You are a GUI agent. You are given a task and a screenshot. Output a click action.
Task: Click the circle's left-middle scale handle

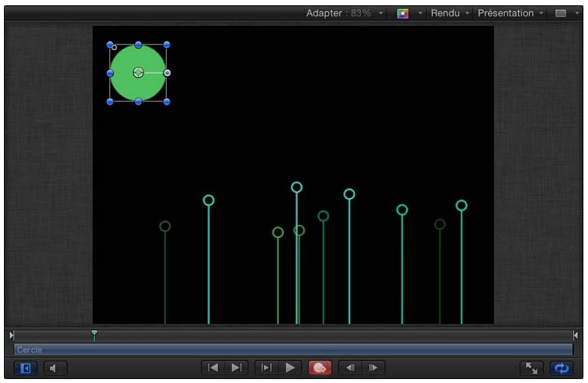point(110,73)
